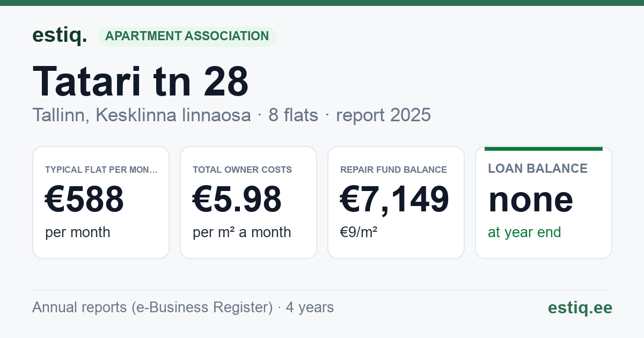The image size is (644, 338).
Task: Open the Total owner costs card
Action: click(x=248, y=202)
